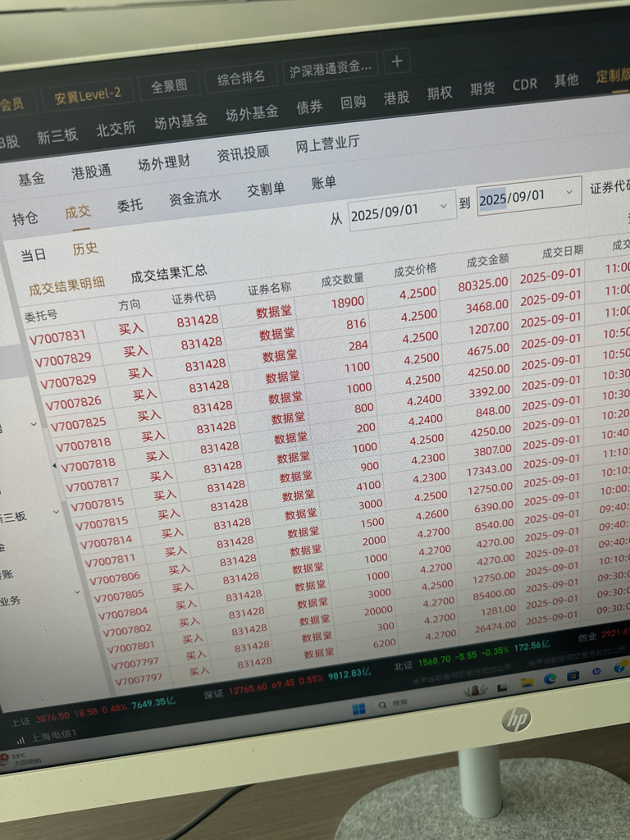
Task: Show the 资金流水 tab
Action: point(194,197)
